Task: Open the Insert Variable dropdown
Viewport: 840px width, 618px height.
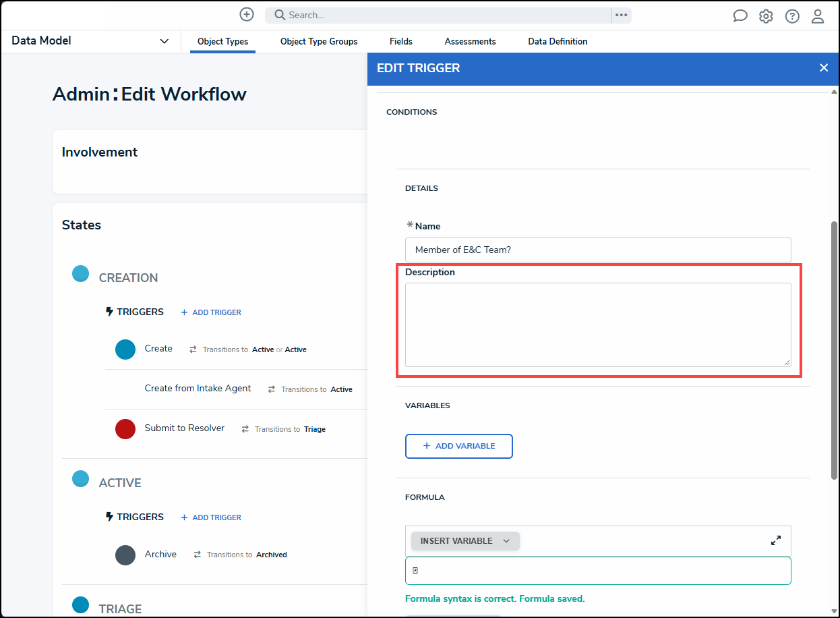Action: (x=465, y=540)
